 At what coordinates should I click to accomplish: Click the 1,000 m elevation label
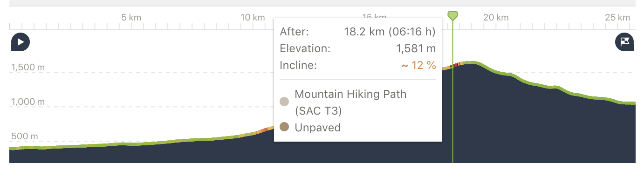(x=28, y=102)
